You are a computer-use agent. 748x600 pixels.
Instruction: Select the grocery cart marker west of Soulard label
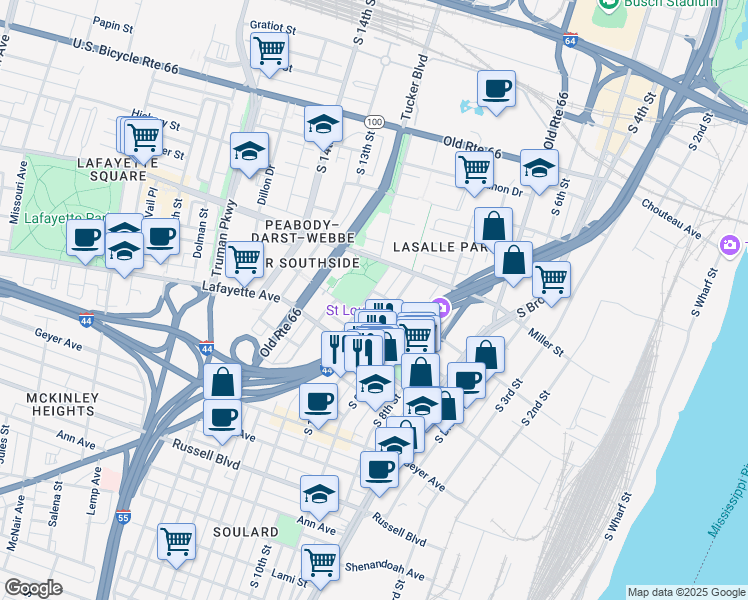click(177, 544)
